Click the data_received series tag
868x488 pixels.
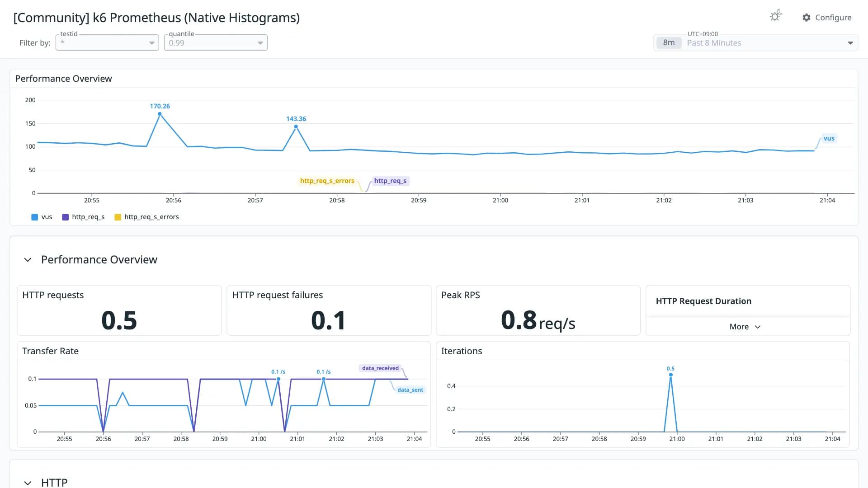pyautogui.click(x=380, y=368)
